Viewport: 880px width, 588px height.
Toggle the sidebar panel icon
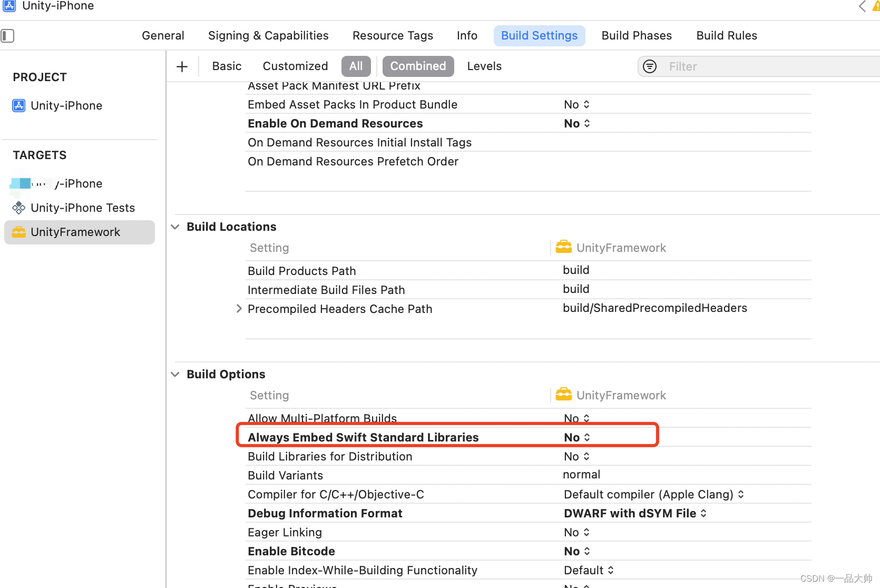(x=7, y=36)
